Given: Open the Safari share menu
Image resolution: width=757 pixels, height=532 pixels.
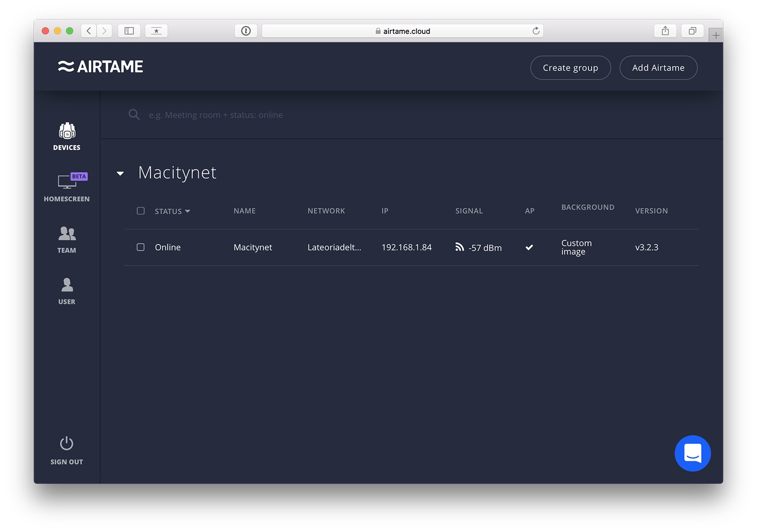Looking at the screenshot, I should [665, 31].
